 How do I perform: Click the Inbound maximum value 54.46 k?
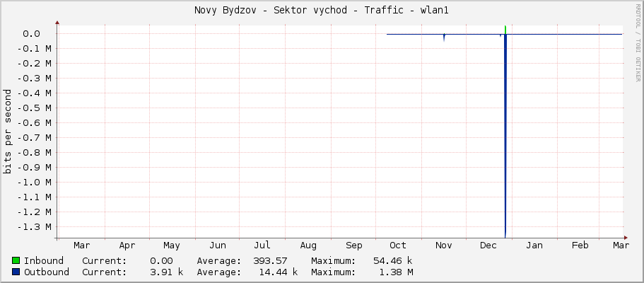point(393,261)
